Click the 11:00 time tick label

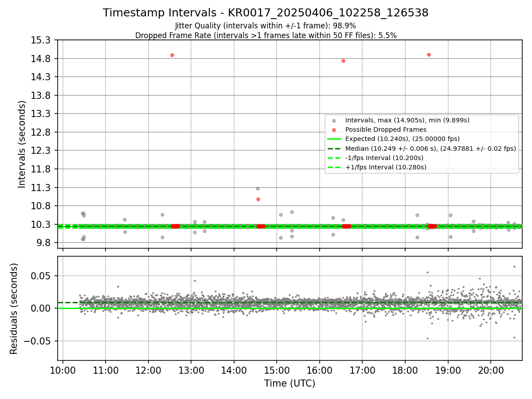pos(106,371)
